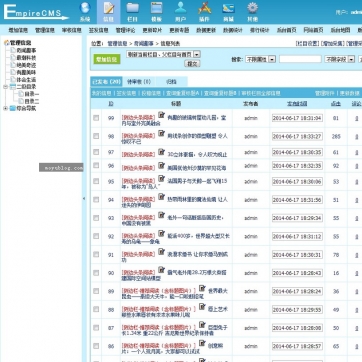Open the 管理信息 submenu item
Screen dimensions: 362x362
(45, 30)
